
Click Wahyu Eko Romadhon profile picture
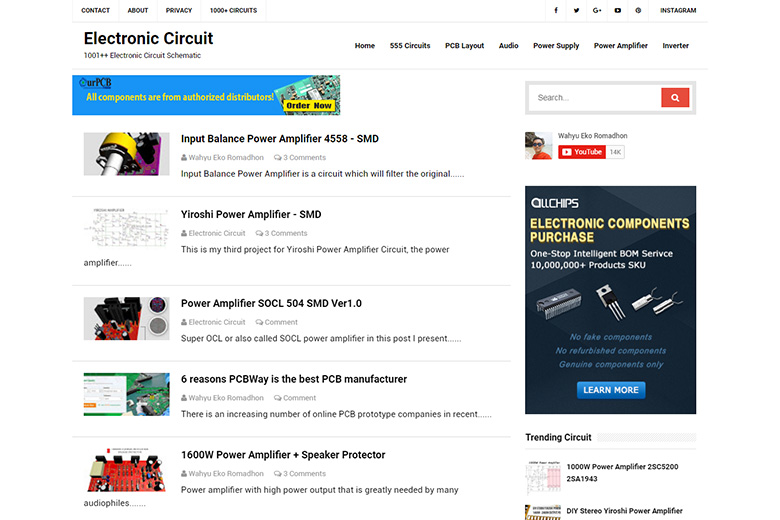[539, 146]
